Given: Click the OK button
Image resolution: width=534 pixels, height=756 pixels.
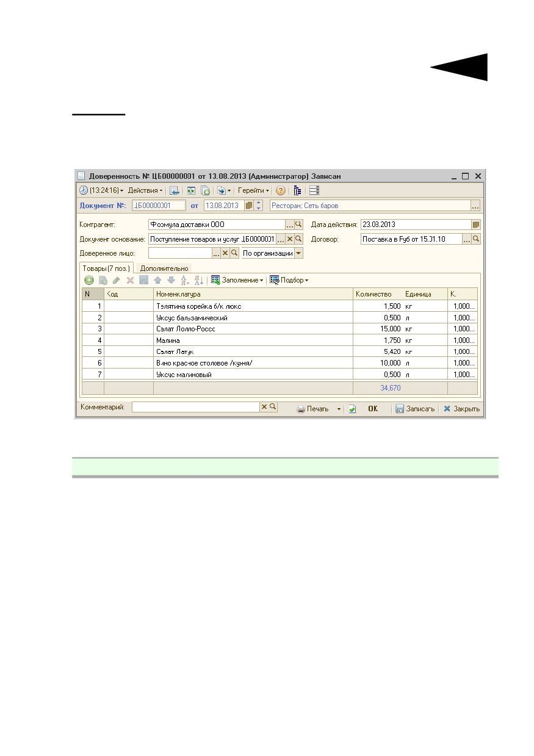Looking at the screenshot, I should coord(373,409).
